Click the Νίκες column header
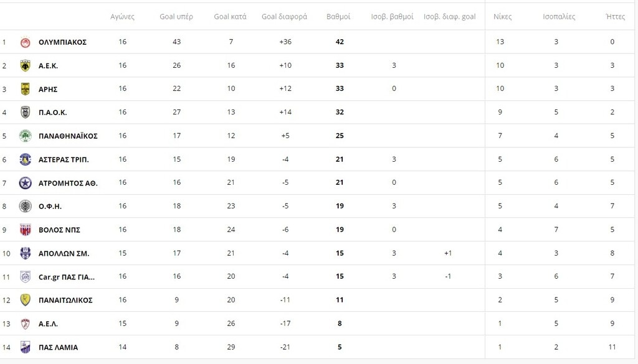 [x=502, y=17]
